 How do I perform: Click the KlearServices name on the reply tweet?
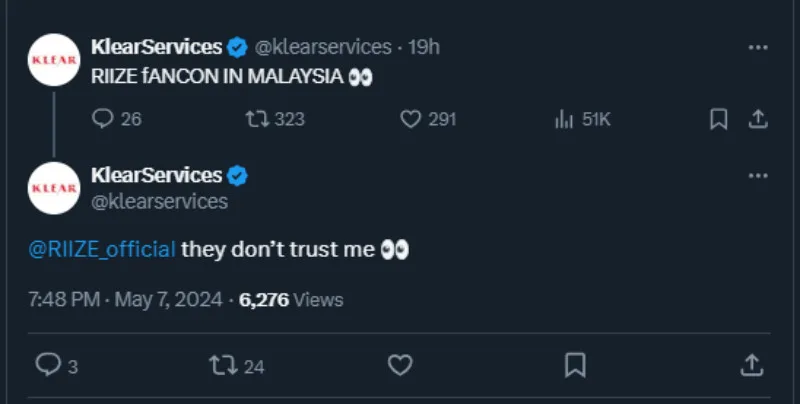point(156,175)
